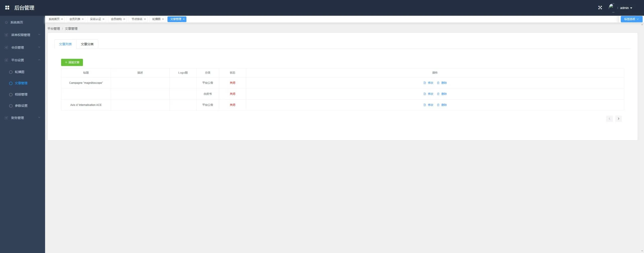
Task: Open the admin user dropdown
Action: (626, 8)
